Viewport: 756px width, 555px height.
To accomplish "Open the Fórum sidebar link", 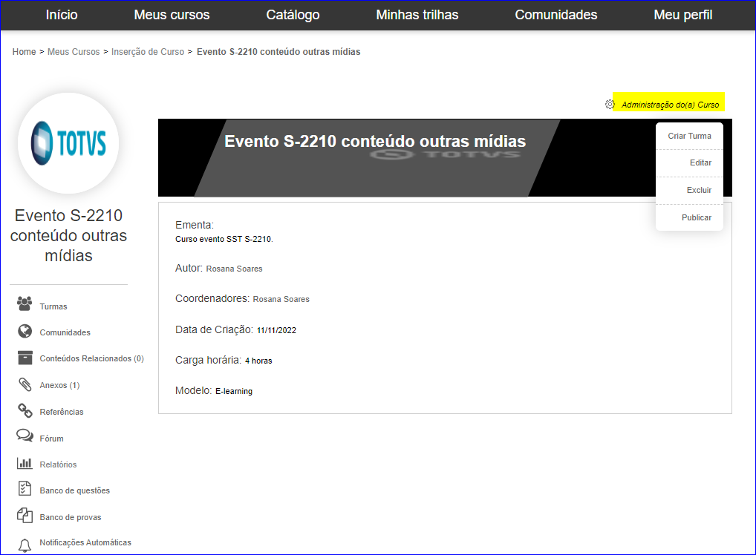I will click(x=51, y=439).
